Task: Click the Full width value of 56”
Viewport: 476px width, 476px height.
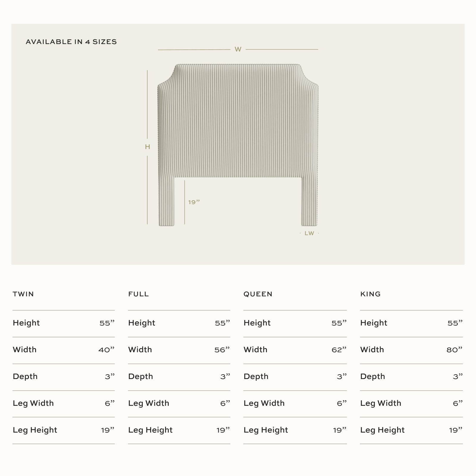Action: click(222, 350)
